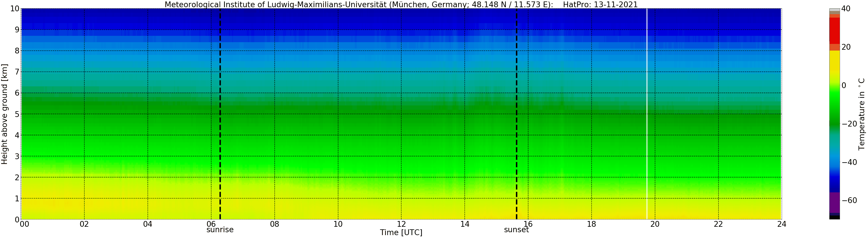This screenshot has width=868, height=238.
Task: Click the 'sunset' label below the axis
Action: click(x=516, y=230)
